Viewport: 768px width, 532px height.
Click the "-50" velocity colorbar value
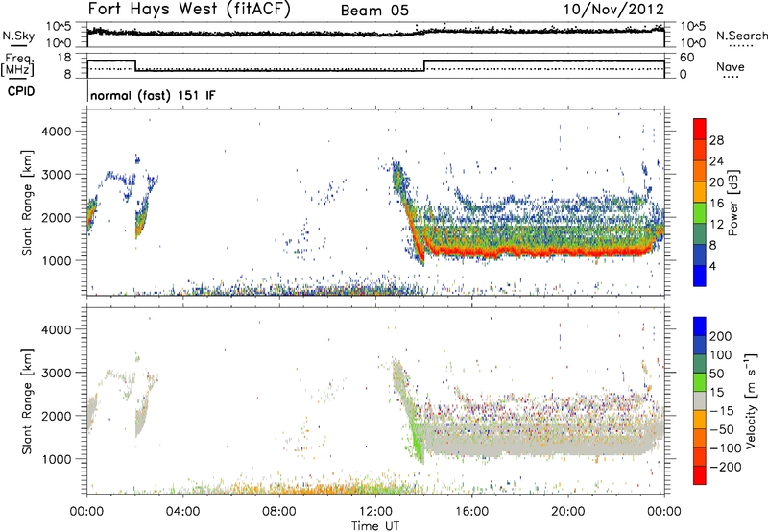721,429
